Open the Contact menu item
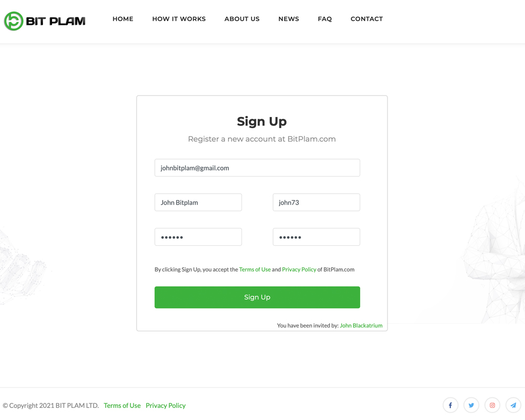Image resolution: width=525 pixels, height=420 pixels. point(366,19)
